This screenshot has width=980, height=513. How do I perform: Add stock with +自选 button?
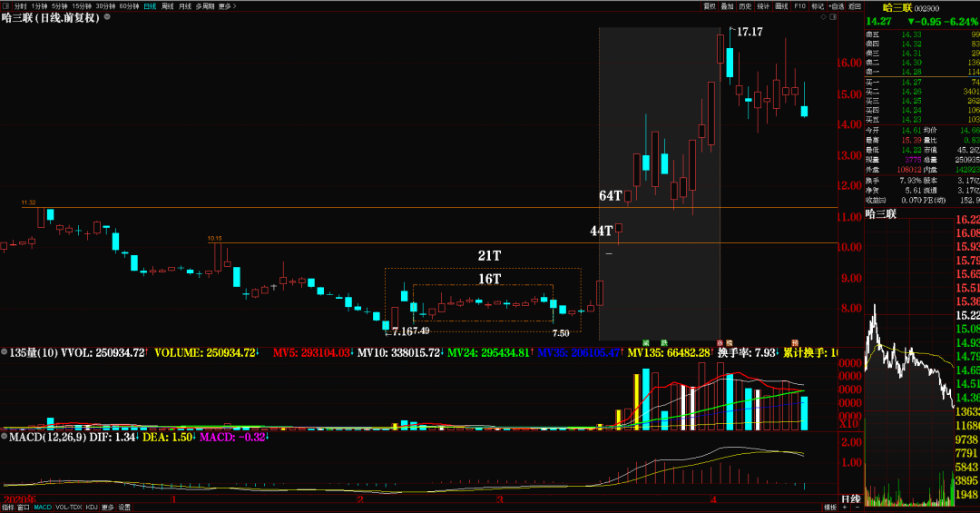(x=837, y=6)
